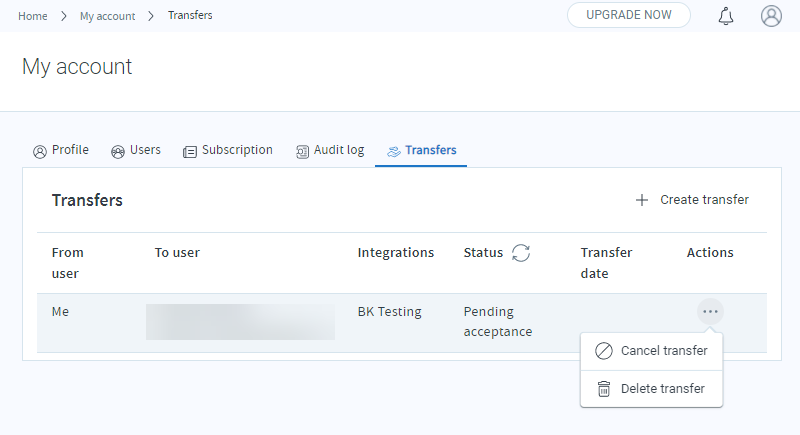Select the Transfers tab label
Viewport: 800px width, 435px height.
[431, 150]
